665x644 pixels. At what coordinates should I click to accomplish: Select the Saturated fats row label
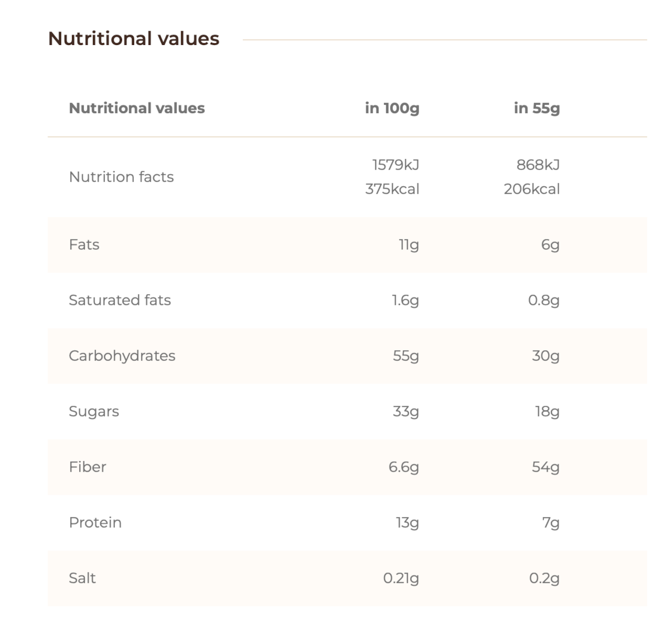pyautogui.click(x=120, y=300)
